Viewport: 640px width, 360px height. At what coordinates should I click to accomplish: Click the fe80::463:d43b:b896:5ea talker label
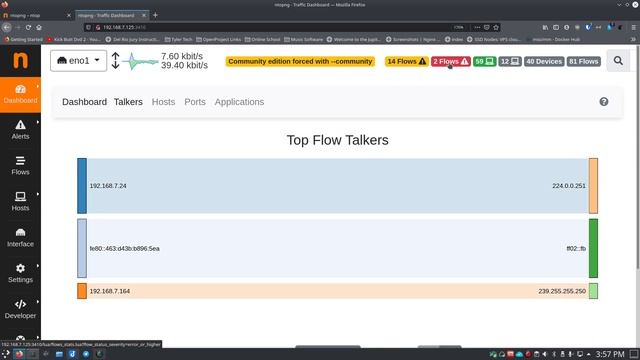124,249
